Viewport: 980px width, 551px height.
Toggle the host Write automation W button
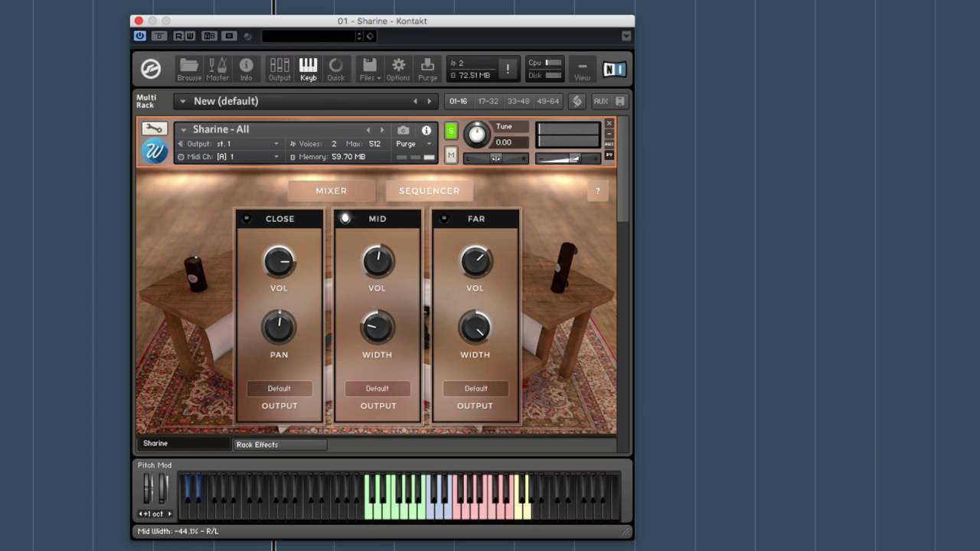click(x=189, y=36)
